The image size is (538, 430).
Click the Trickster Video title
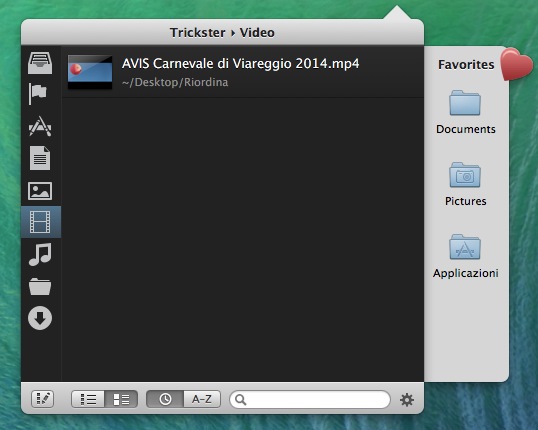click(x=222, y=33)
